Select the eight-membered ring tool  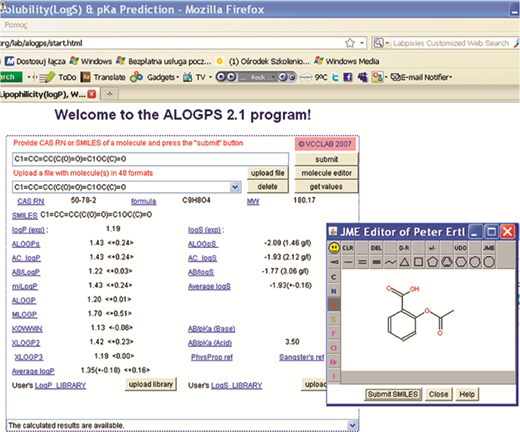point(489,262)
